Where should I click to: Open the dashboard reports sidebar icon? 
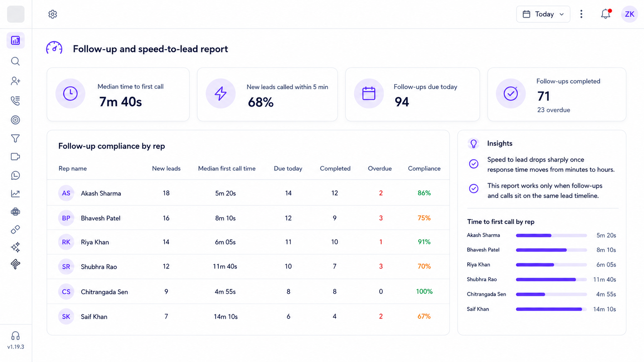point(15,40)
